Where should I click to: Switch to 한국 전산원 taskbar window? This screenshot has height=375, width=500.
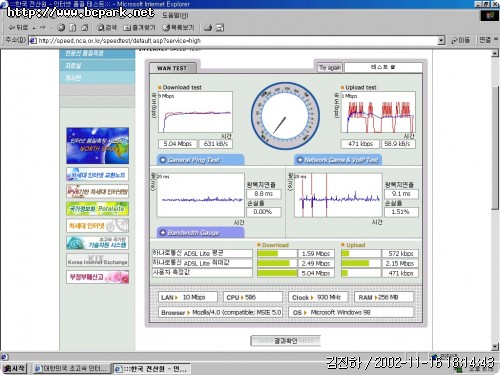point(152,369)
